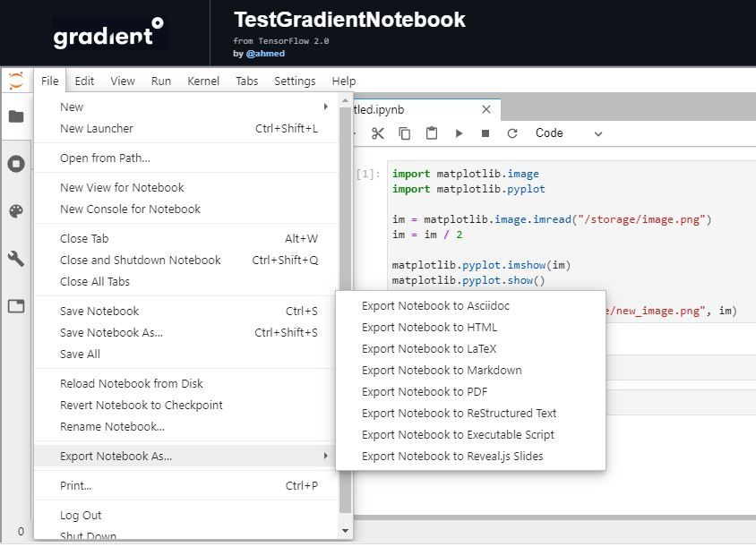Select New View for Notebook
This screenshot has width=756, height=547.
pyautogui.click(x=186, y=187)
